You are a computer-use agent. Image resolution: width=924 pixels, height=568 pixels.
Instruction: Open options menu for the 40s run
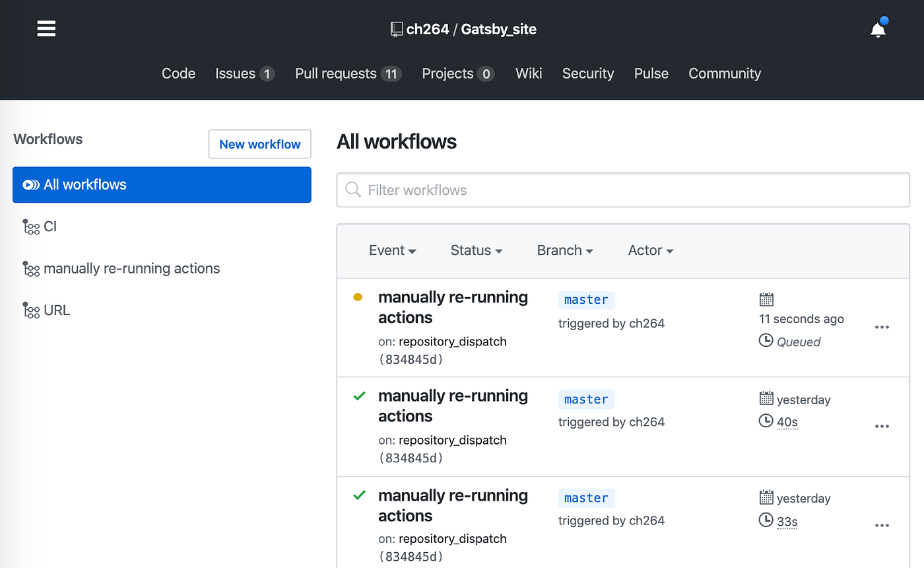[882, 427]
